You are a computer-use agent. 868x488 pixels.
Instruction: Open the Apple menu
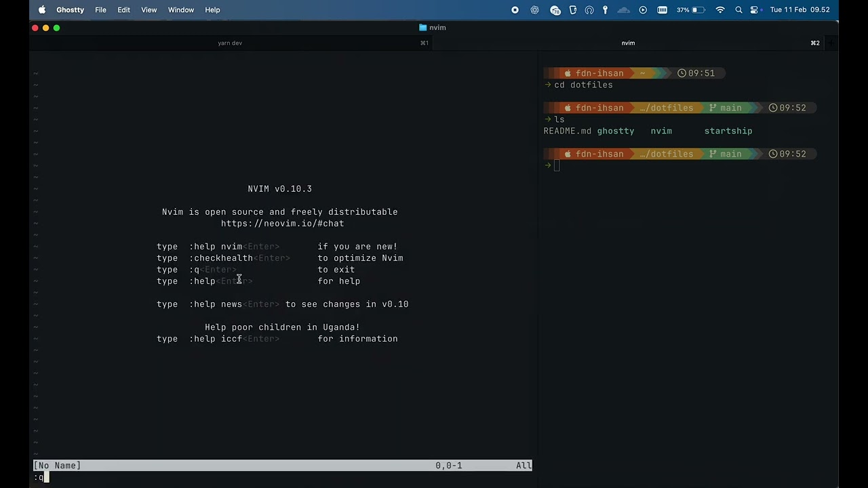(x=42, y=9)
